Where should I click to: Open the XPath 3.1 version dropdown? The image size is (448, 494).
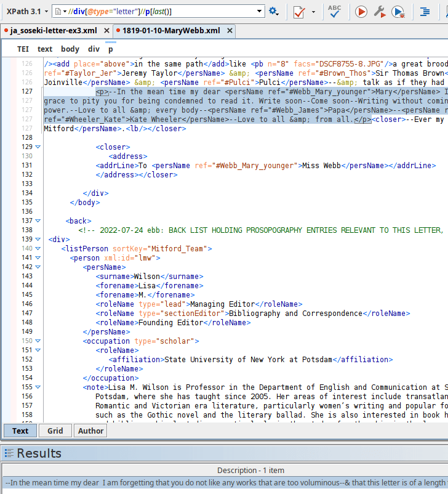pyautogui.click(x=27, y=12)
